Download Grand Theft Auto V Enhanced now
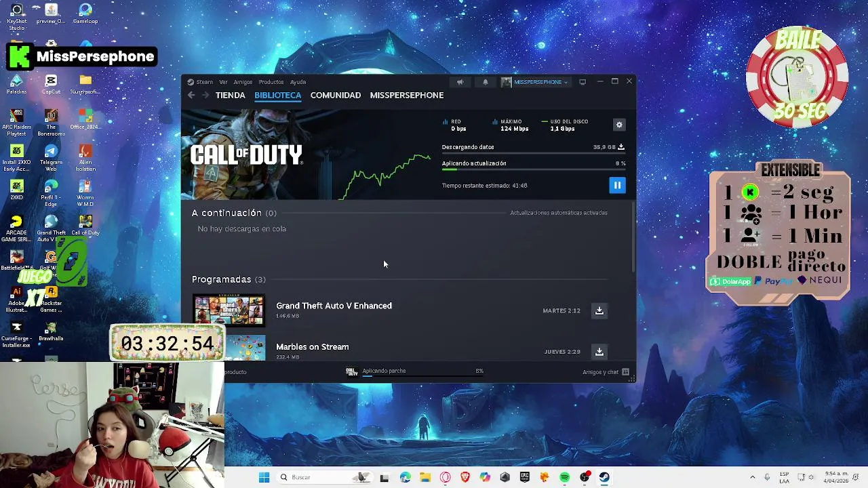Viewport: 868px width, 488px height. tap(599, 310)
